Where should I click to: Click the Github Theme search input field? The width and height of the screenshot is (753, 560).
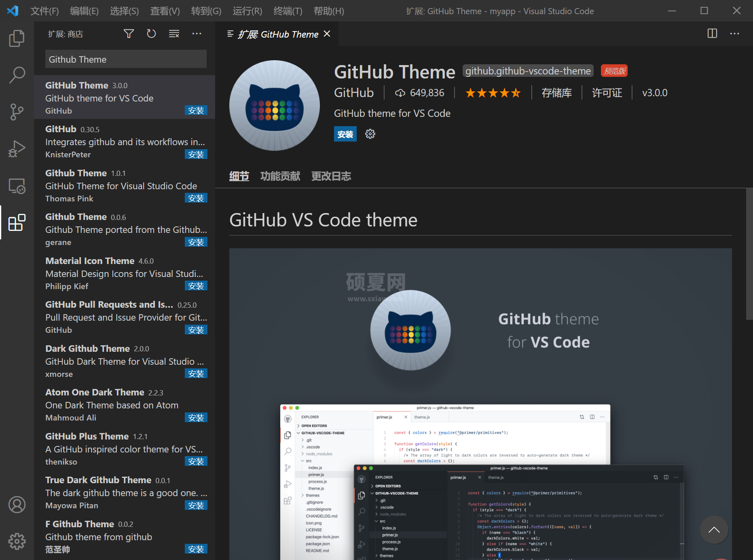[x=126, y=59]
